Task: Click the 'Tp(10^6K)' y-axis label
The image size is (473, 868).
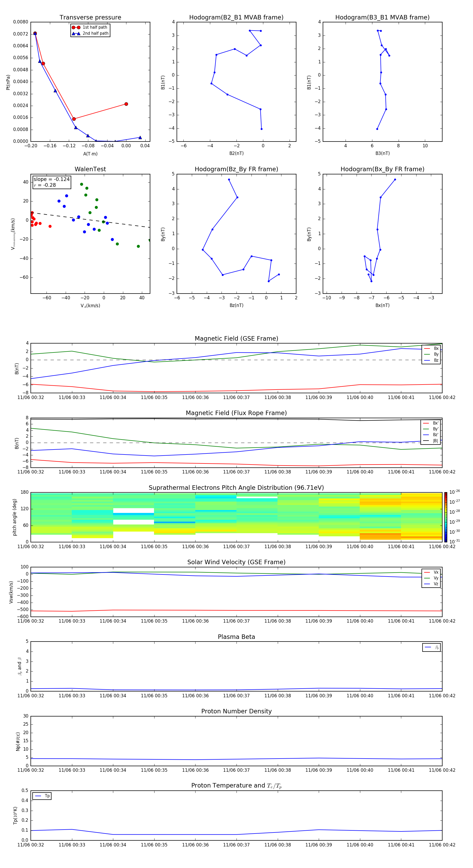Action: [15, 815]
